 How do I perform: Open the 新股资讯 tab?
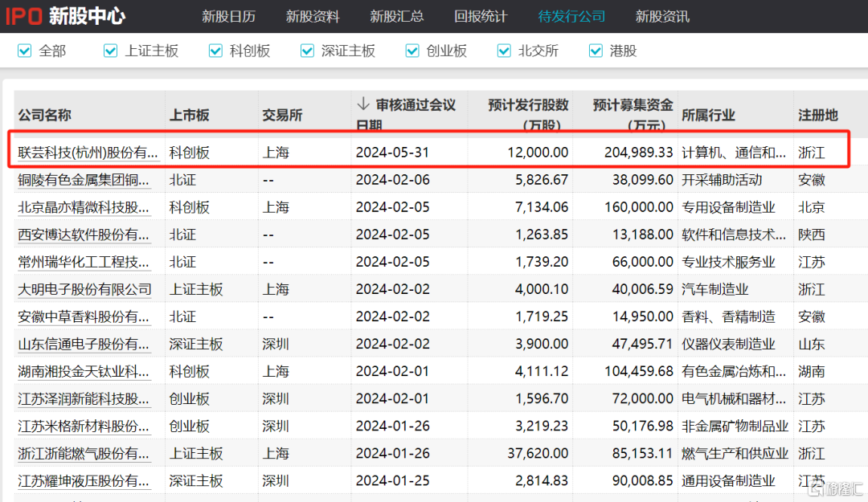[x=662, y=17]
